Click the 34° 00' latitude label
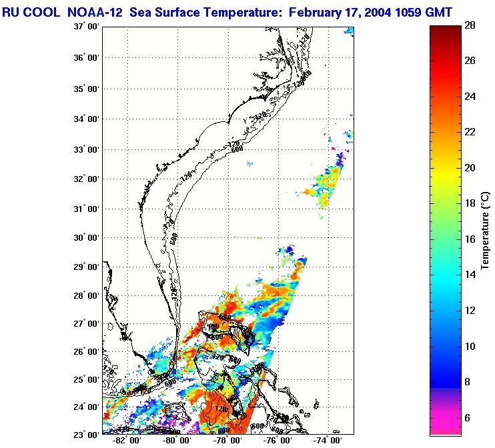This screenshot has width=495, height=448. tap(86, 119)
